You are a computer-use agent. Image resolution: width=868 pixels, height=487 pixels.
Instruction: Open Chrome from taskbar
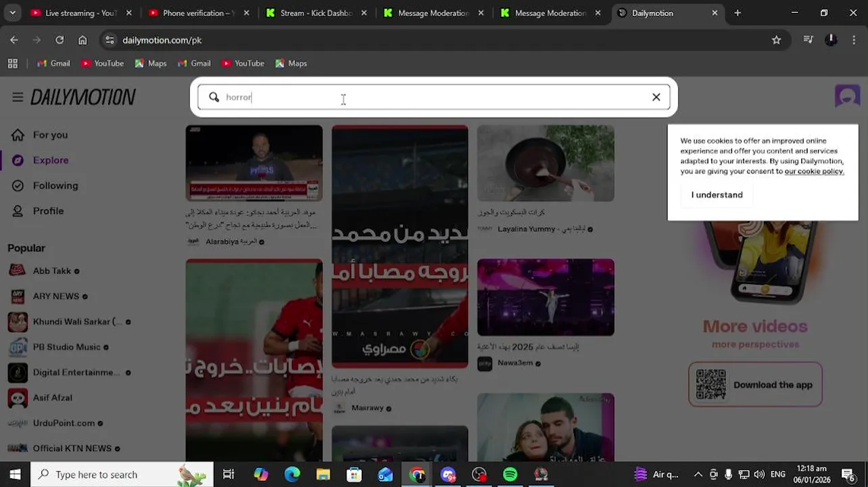click(x=417, y=474)
